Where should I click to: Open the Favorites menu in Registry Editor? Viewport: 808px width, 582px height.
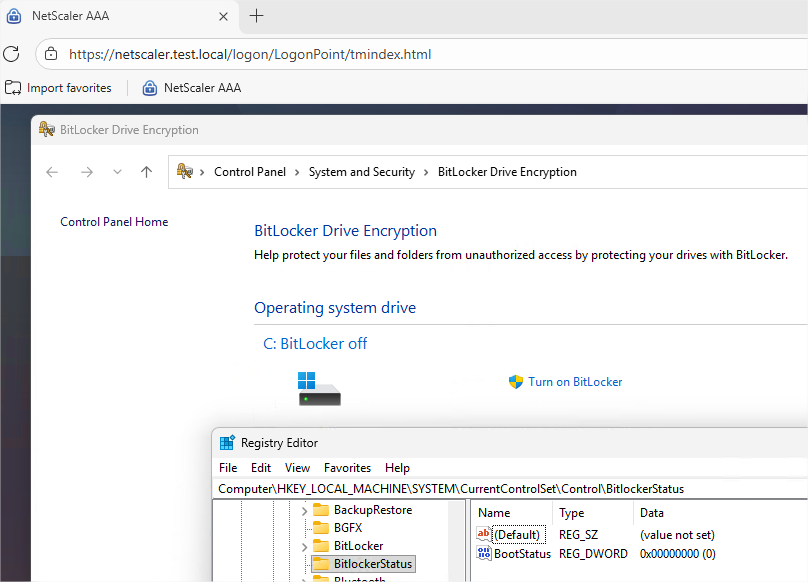click(x=347, y=468)
